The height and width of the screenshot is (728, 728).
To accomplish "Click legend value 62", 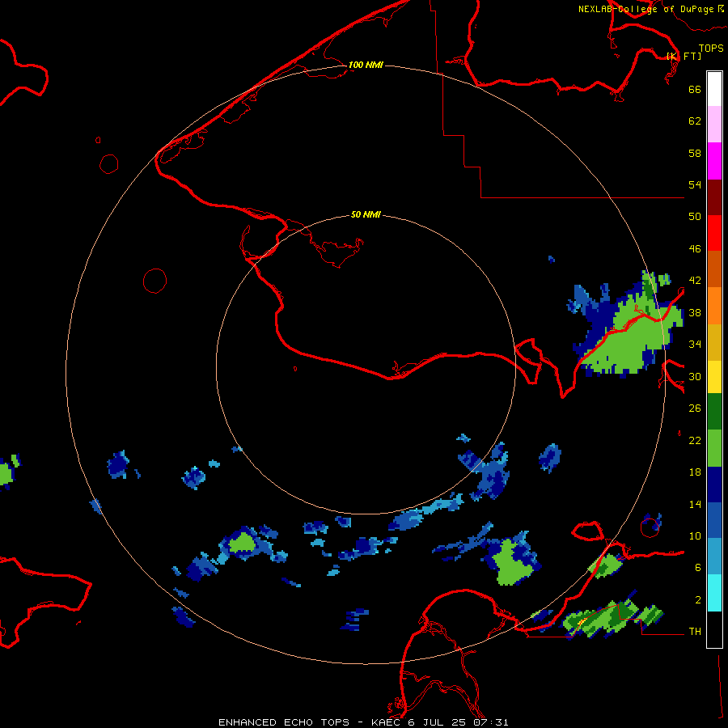I will coord(695,121).
